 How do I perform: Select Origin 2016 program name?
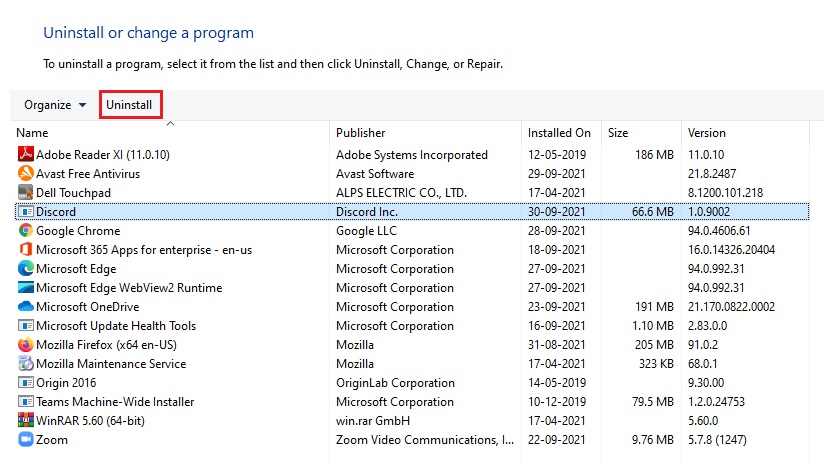click(x=66, y=382)
